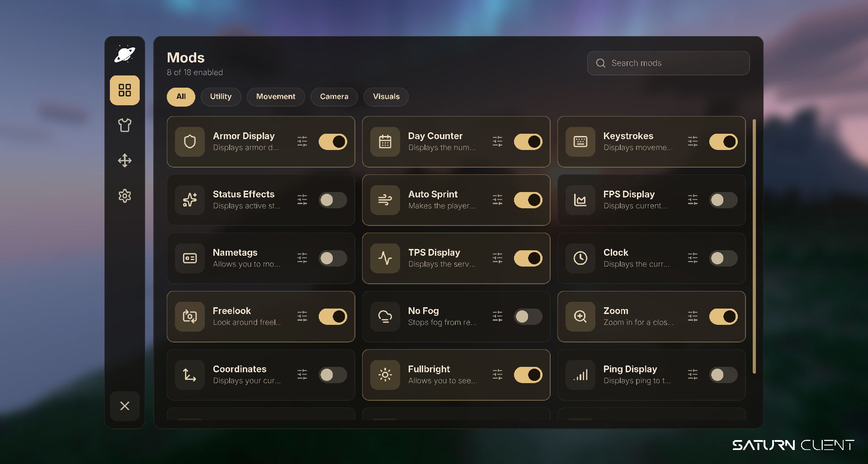
Task: Disable the TPS Display toggle
Action: pos(528,258)
